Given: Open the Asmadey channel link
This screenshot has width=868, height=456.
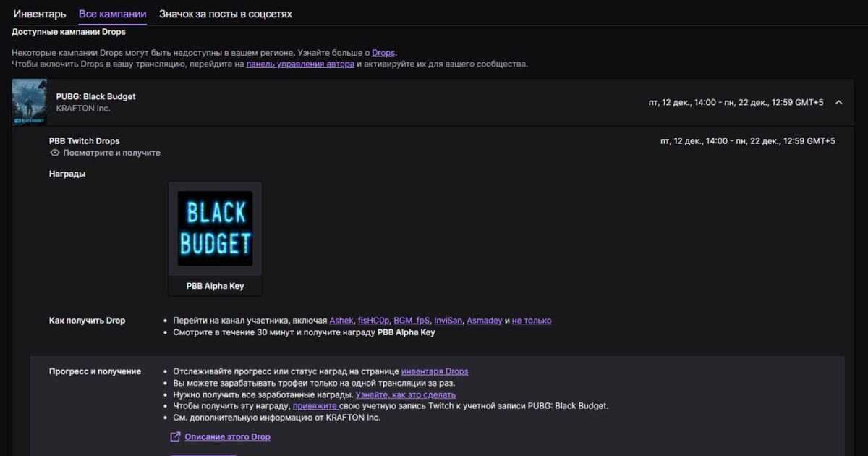Looking at the screenshot, I should [485, 321].
